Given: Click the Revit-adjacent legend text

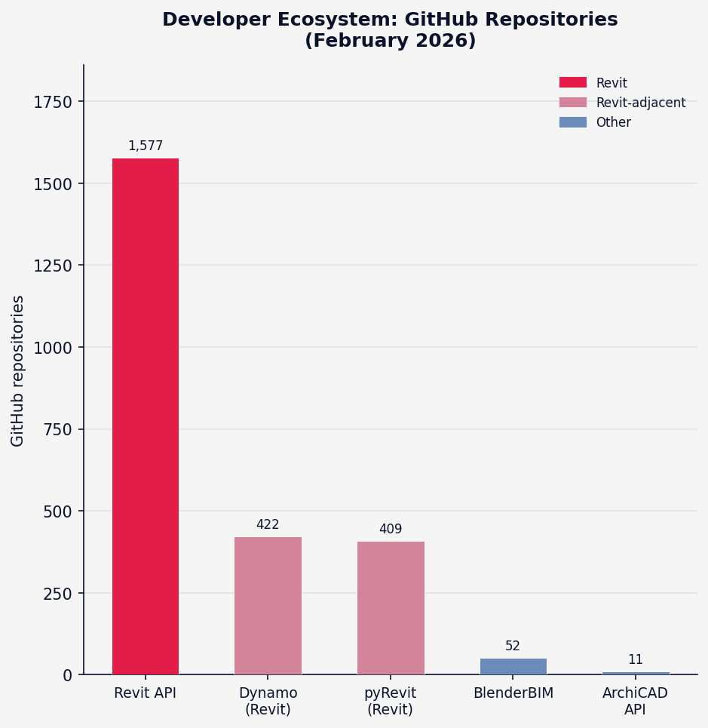Looking at the screenshot, I should point(641,103).
